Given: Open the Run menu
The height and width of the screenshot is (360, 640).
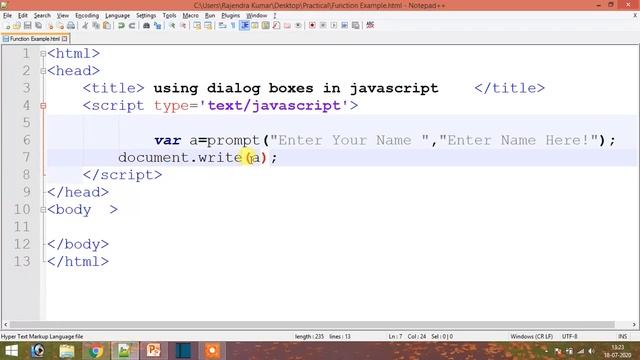Looking at the screenshot, I should pyautogui.click(x=210, y=16).
